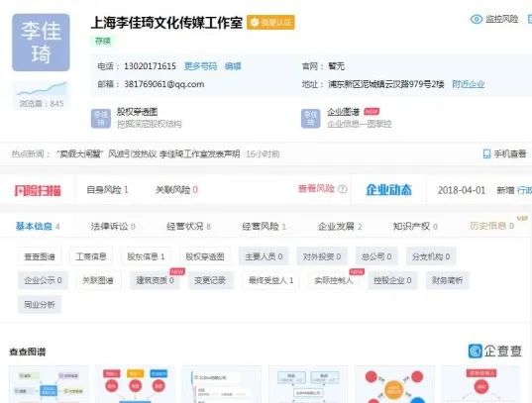
Task: Click 编辑 link beside phone number
Action: point(233,65)
